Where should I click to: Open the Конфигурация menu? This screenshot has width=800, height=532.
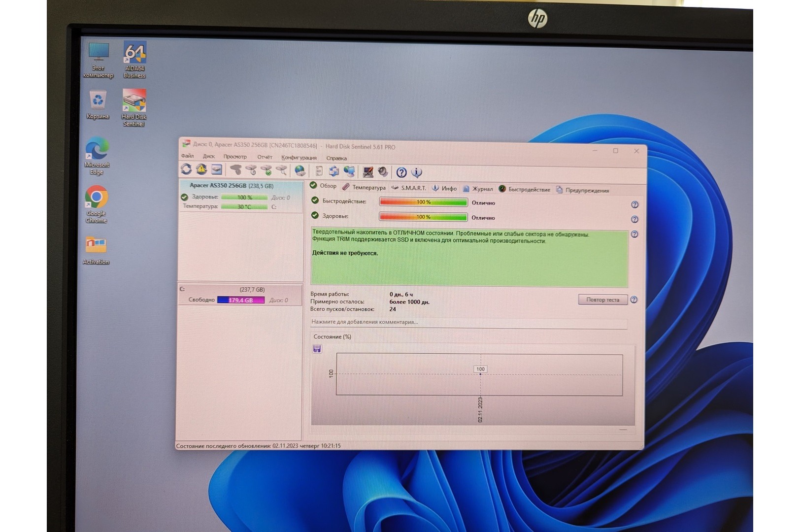pyautogui.click(x=299, y=158)
